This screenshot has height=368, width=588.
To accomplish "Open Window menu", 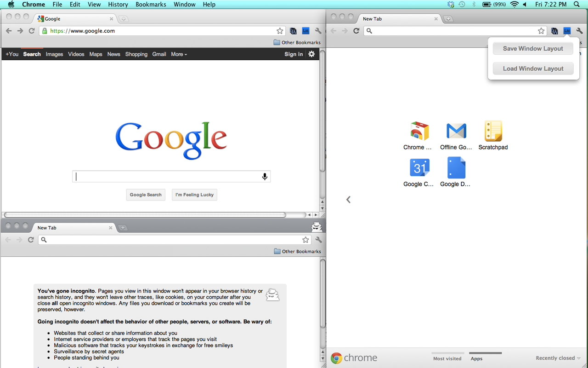I will [x=185, y=5].
